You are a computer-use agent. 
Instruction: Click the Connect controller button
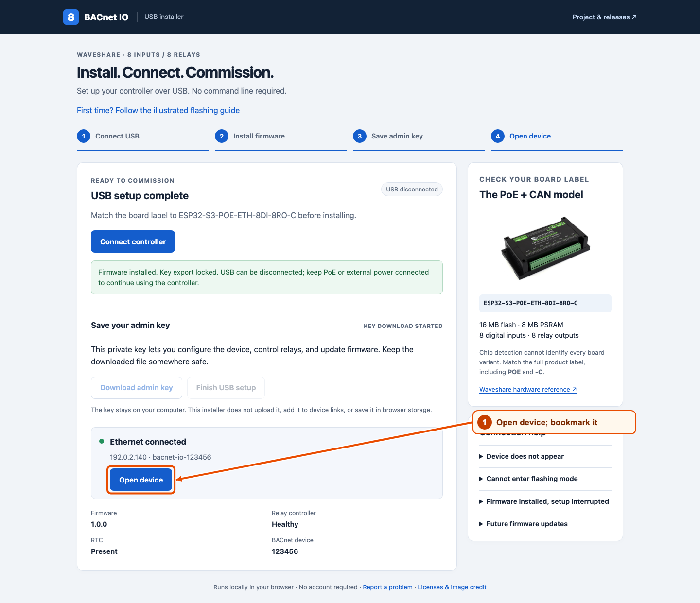[x=133, y=241]
